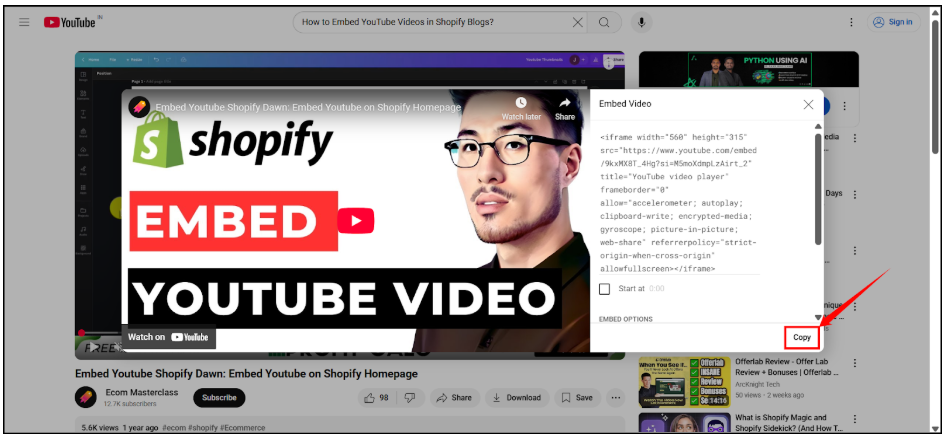The height and width of the screenshot is (436, 945).
Task: Open the three-dot settings menu near Sign in
Action: pos(851,22)
